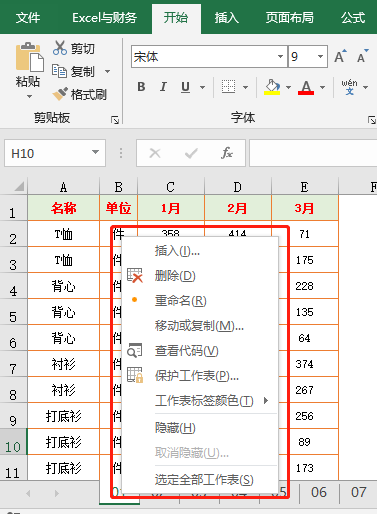Toggle italic formatting
377x514 pixels.
[163, 87]
